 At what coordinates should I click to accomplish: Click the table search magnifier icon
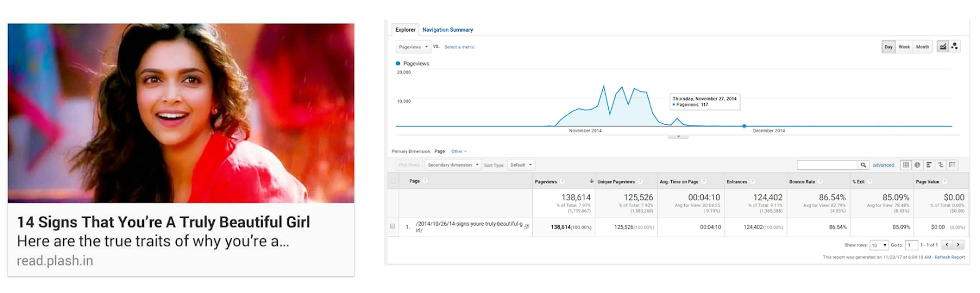point(863,165)
